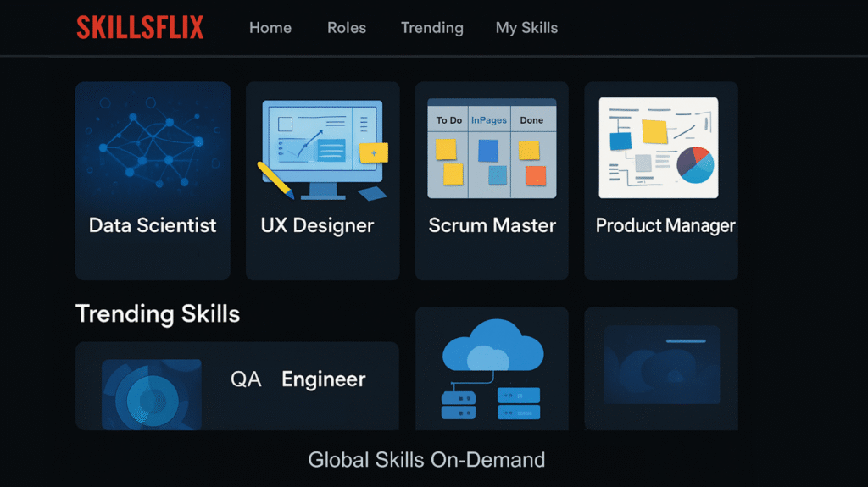Select the Done column on the kanban board

pyautogui.click(x=531, y=120)
